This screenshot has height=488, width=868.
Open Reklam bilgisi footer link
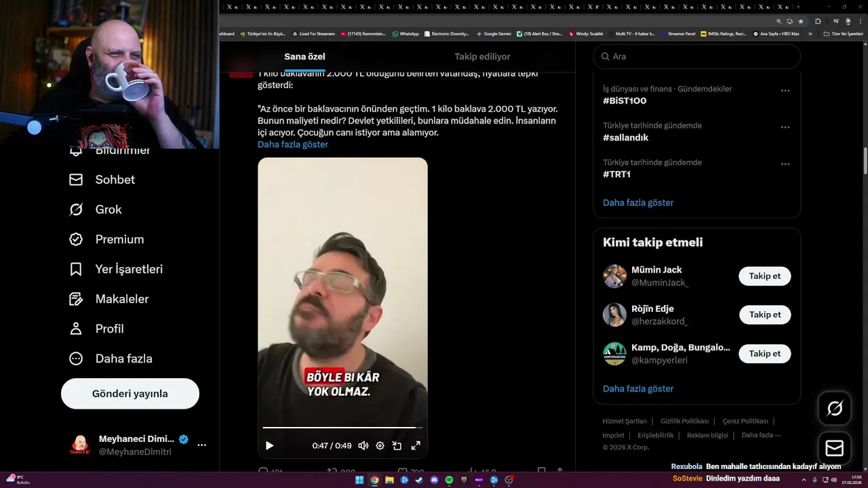[707, 435]
